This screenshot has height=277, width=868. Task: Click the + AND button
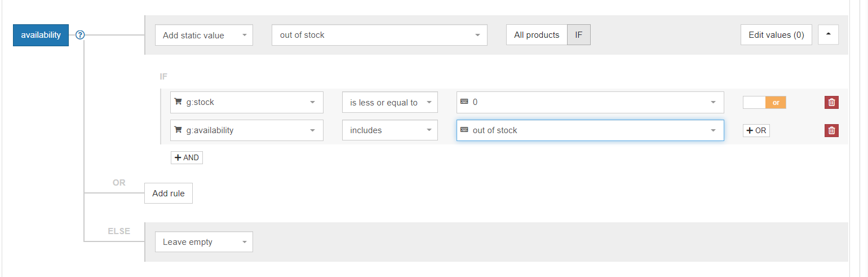click(x=187, y=157)
